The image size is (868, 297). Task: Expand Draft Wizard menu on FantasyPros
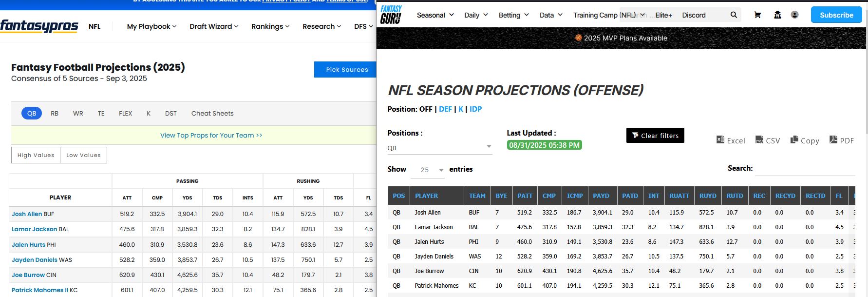(x=214, y=26)
